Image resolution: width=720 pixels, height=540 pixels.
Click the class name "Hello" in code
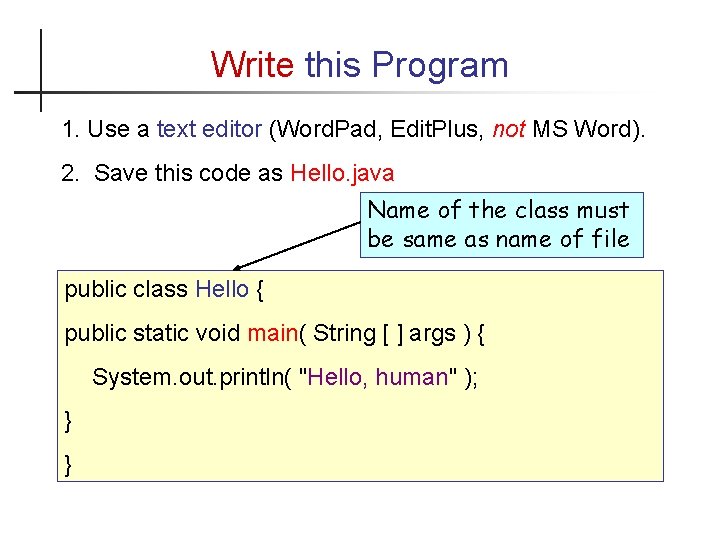(222, 289)
